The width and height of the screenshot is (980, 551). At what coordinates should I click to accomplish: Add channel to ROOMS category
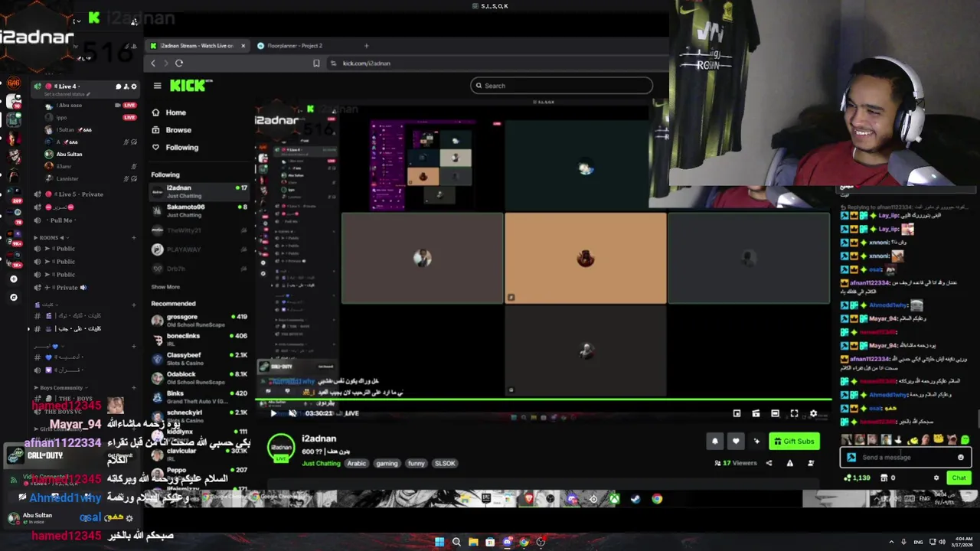tap(133, 238)
